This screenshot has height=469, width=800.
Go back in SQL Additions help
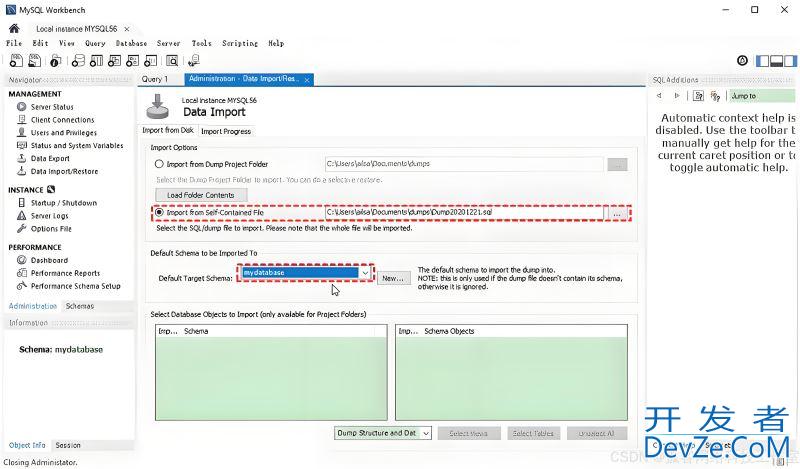[x=659, y=95]
